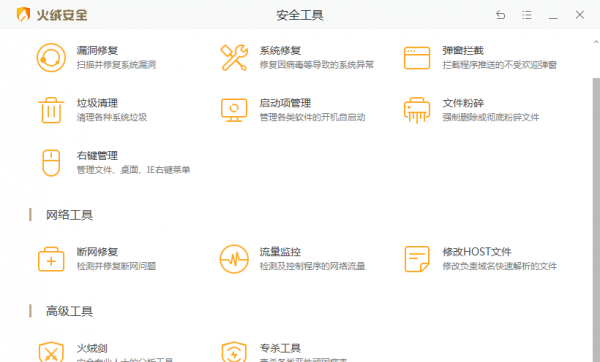The image size is (600, 362).
Task: Open the 垃圾清理 trash can icon
Action: 51,110
